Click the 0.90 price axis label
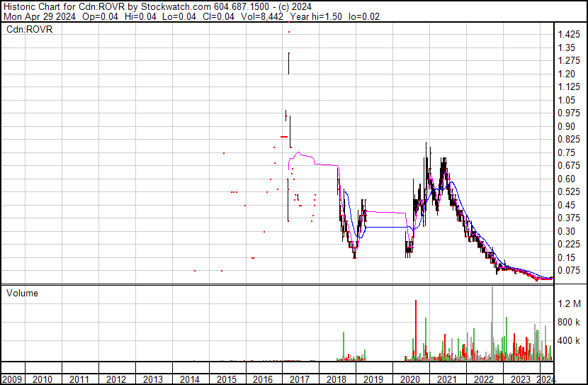 pyautogui.click(x=566, y=126)
